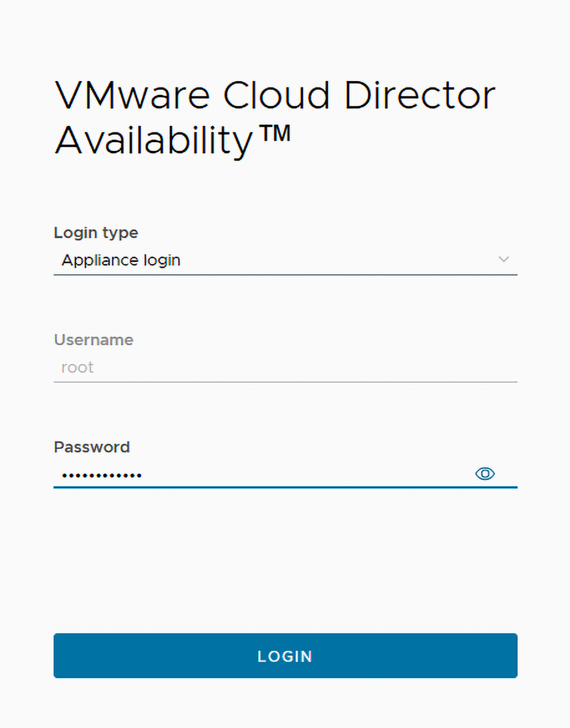570x728 pixels.
Task: Open the Login type dropdown
Action: pyautogui.click(x=285, y=261)
